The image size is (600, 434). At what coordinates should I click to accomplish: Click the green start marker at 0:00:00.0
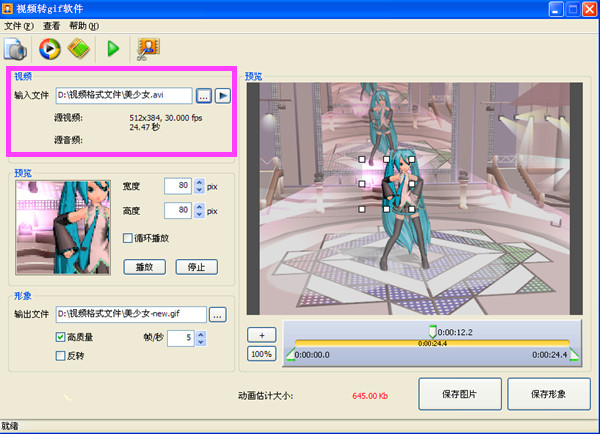coord(291,354)
